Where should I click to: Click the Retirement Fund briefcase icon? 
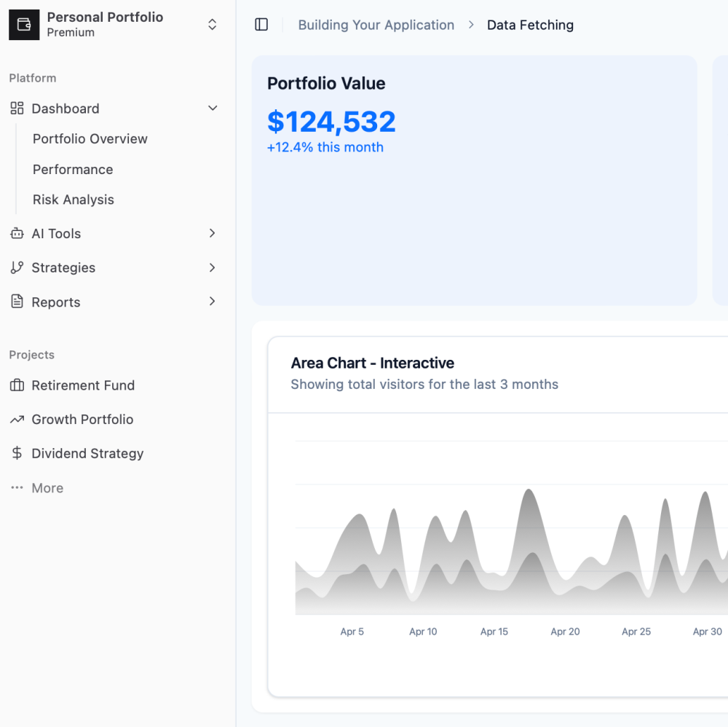click(x=17, y=385)
